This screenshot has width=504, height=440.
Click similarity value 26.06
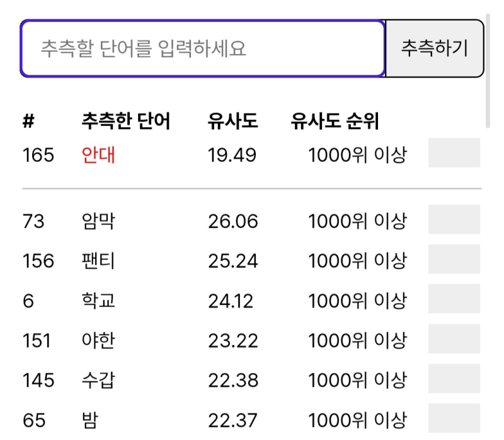[233, 221]
